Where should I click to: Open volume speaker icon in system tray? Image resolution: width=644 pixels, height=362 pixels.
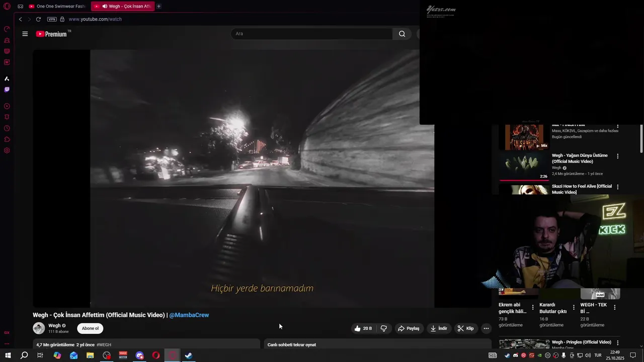click(588, 355)
